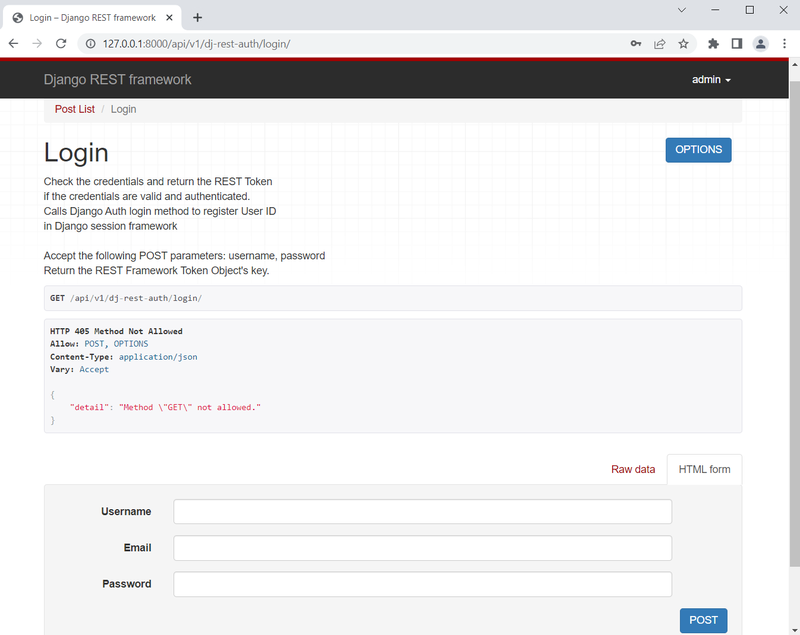Click the "application/json" content type value
Screen dimensions: 800x635
point(158,357)
